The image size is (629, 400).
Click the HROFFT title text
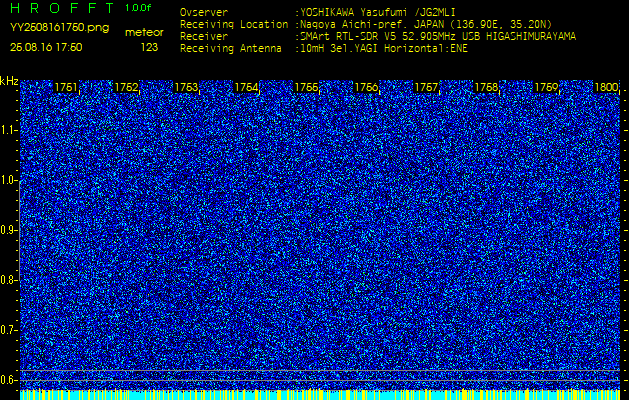61,8
